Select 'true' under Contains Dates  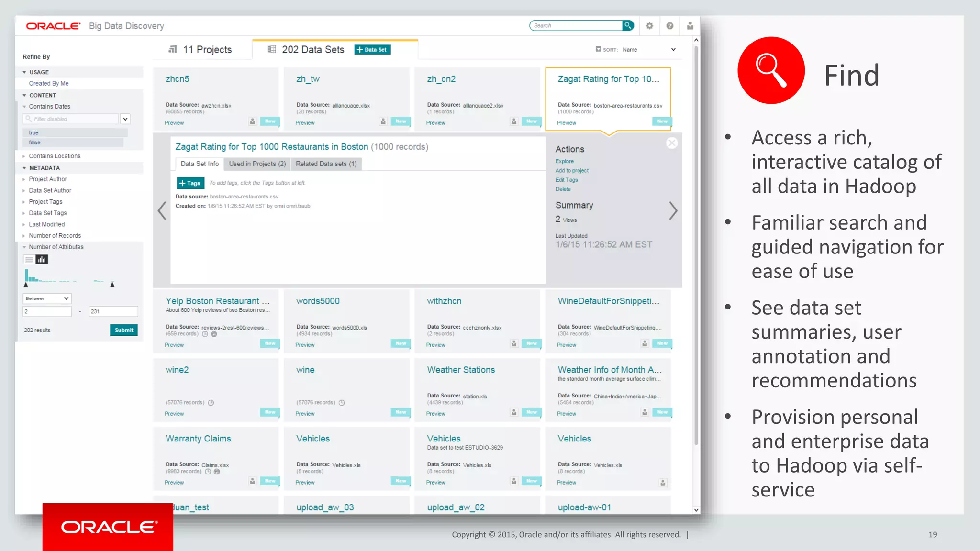click(x=75, y=132)
